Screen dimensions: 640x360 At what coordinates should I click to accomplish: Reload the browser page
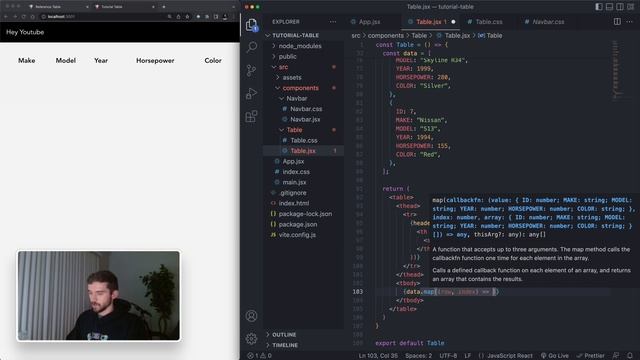tap(24, 17)
